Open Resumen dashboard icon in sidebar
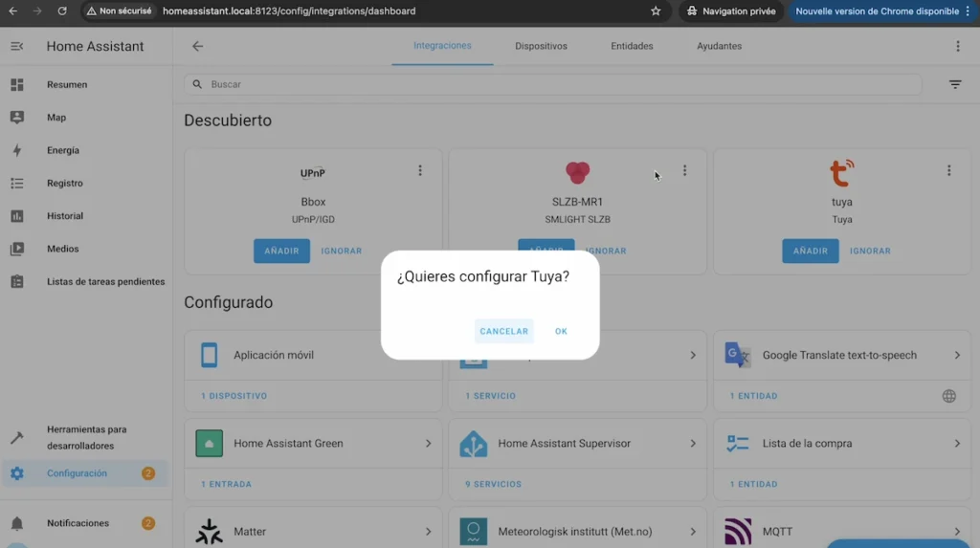Screen dimensions: 980x548 [x=17, y=84]
